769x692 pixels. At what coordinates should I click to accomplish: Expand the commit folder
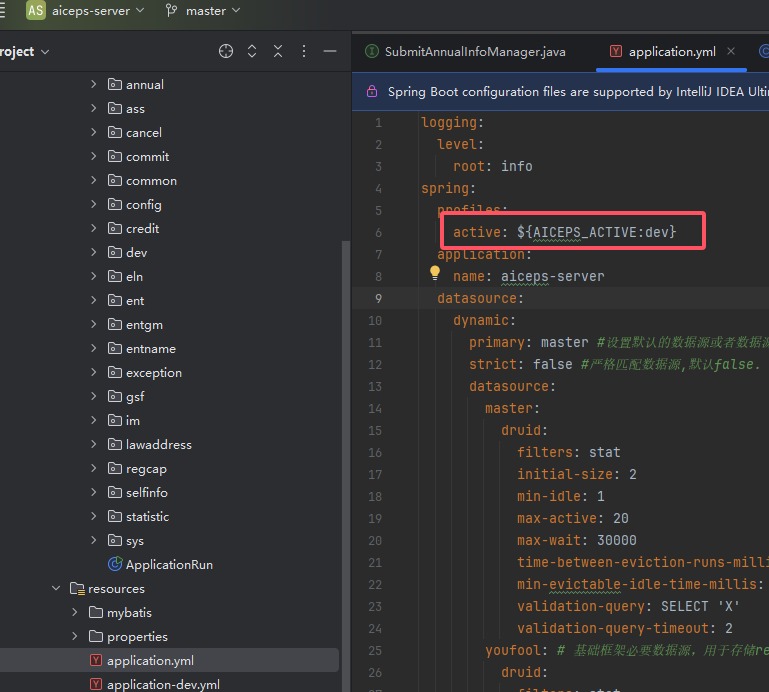point(94,156)
